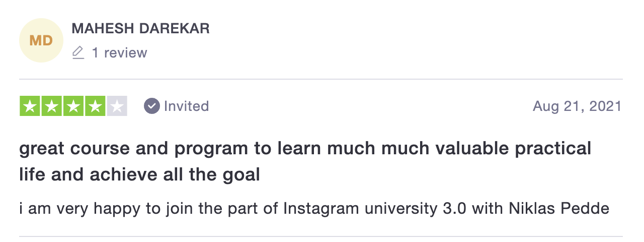Click the second green rating star

(52, 106)
